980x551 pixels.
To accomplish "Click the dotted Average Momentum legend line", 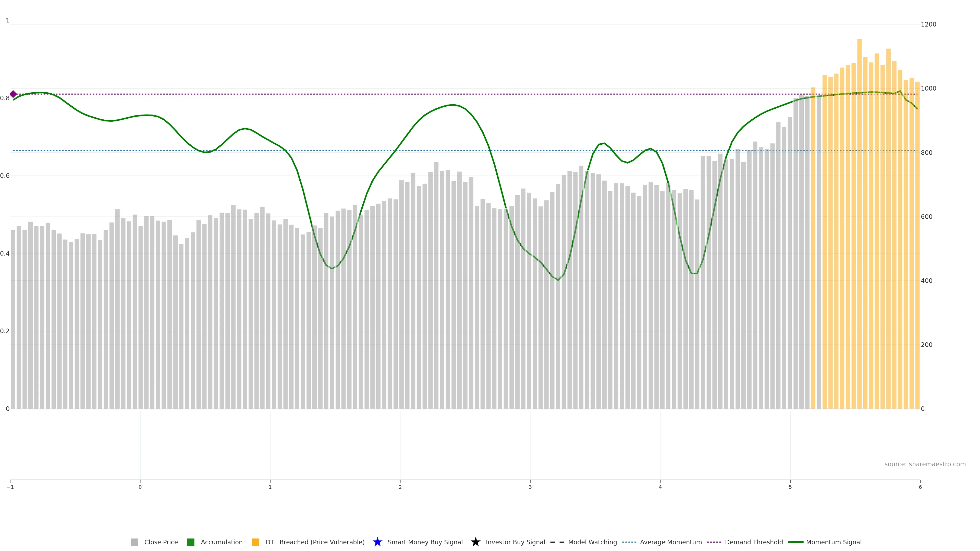I will [x=629, y=542].
